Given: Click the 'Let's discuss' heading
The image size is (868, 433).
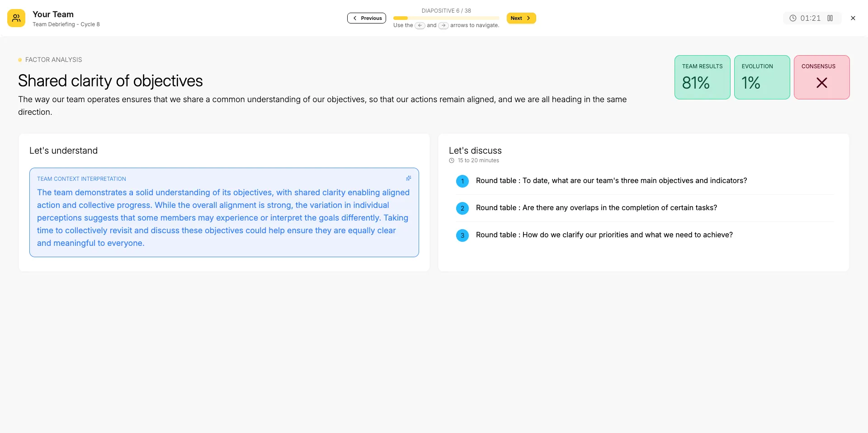Looking at the screenshot, I should click(x=475, y=151).
